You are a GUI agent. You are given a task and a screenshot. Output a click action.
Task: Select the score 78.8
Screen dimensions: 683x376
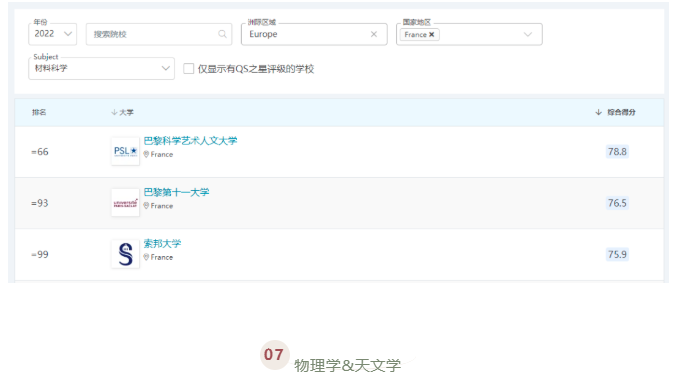tap(617, 152)
